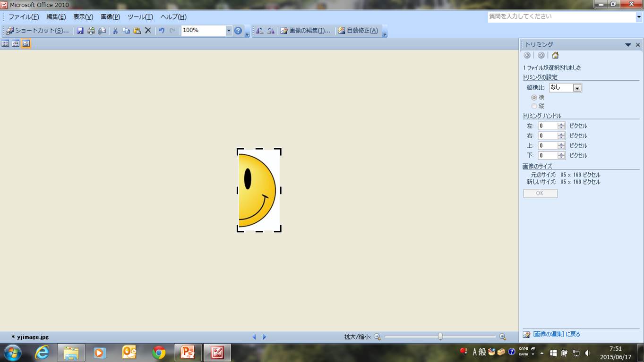The image size is (644, 362).
Task: Click the volume speaker icon in the tray
Action: coord(588,353)
